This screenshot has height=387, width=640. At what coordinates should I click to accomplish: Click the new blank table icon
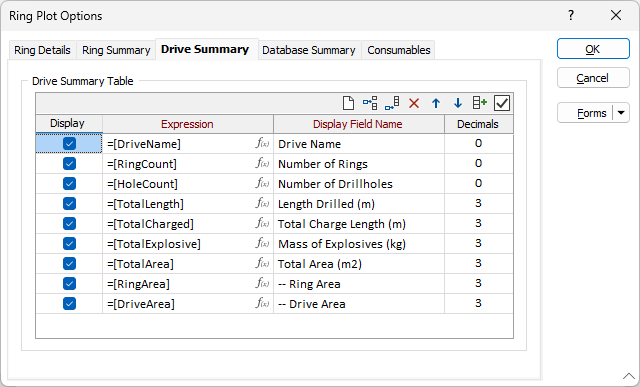348,103
